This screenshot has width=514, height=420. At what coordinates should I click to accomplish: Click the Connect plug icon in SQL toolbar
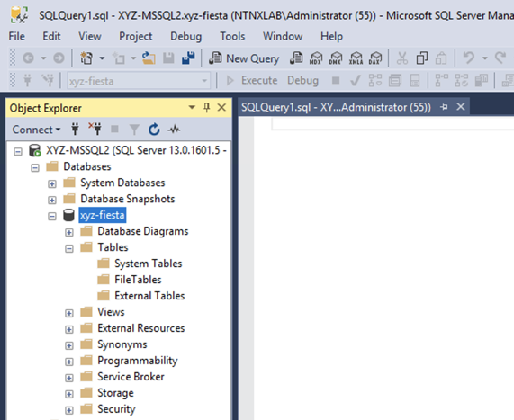28,80
